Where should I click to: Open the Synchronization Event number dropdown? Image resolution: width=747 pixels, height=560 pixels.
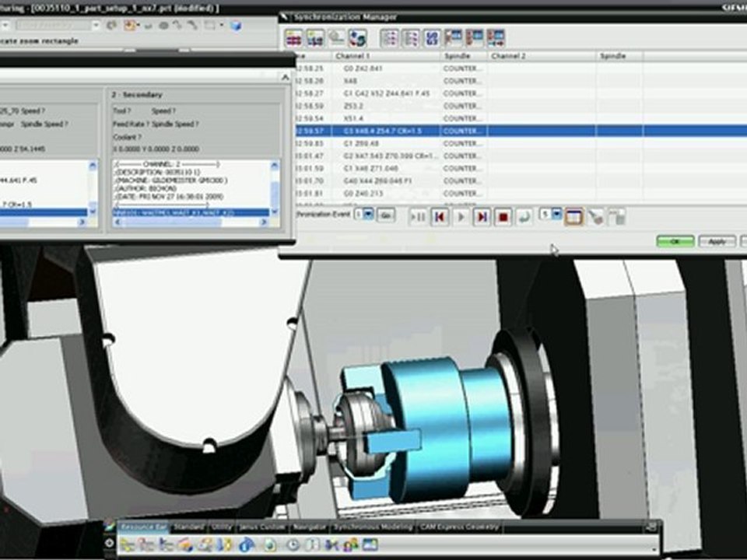(368, 215)
